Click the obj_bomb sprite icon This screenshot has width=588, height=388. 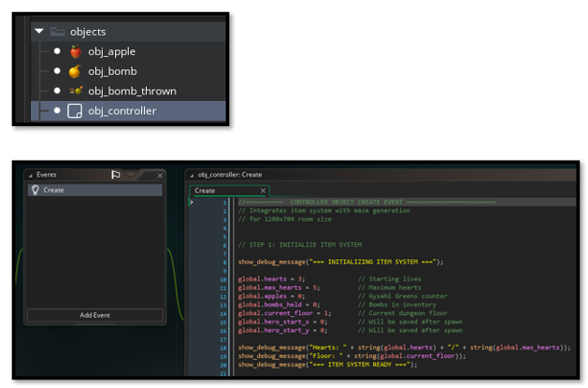(x=75, y=71)
